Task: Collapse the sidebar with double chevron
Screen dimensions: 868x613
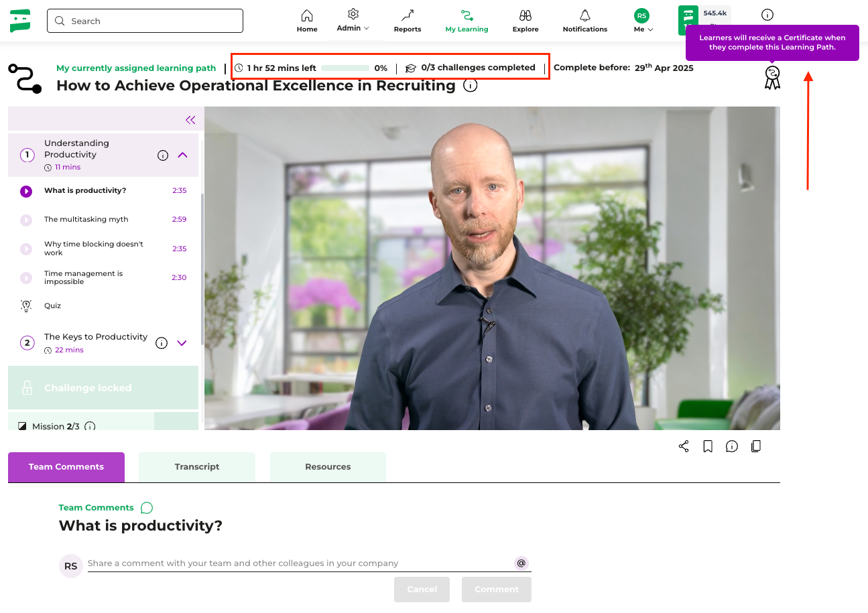Action: pos(190,120)
